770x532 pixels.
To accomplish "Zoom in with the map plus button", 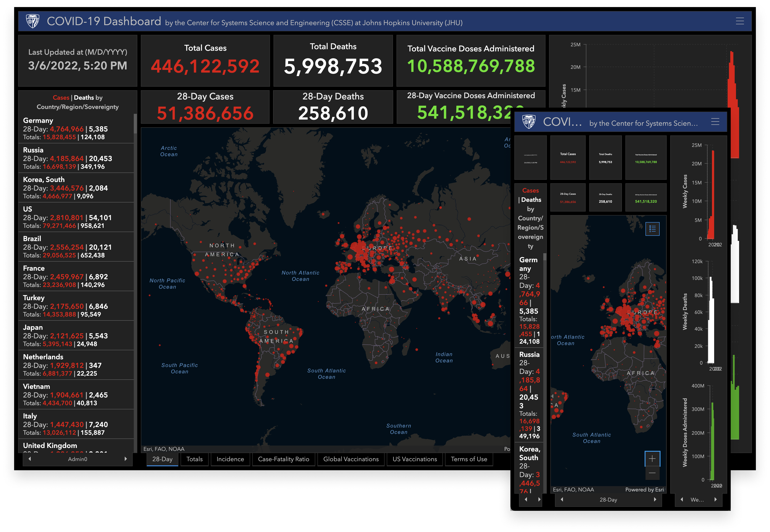I will pos(652,459).
